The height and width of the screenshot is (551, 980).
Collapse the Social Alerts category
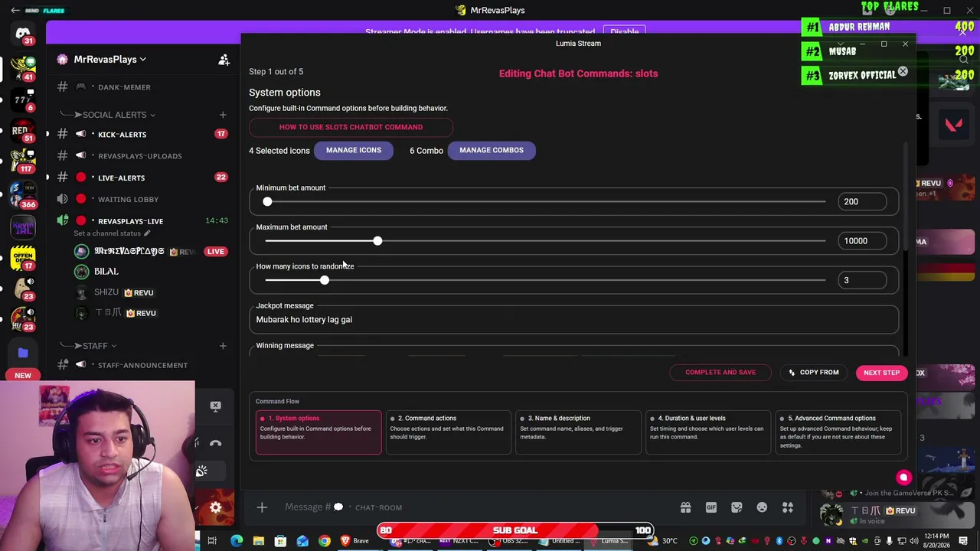114,115
